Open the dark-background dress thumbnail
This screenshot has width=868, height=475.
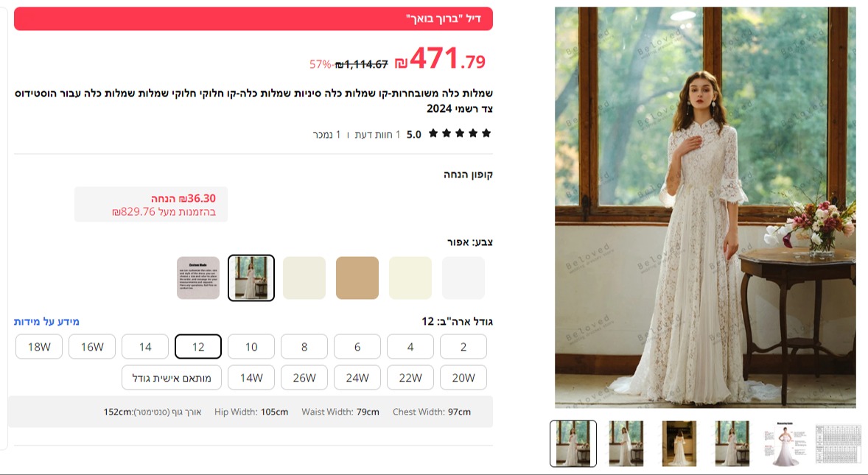click(x=679, y=443)
